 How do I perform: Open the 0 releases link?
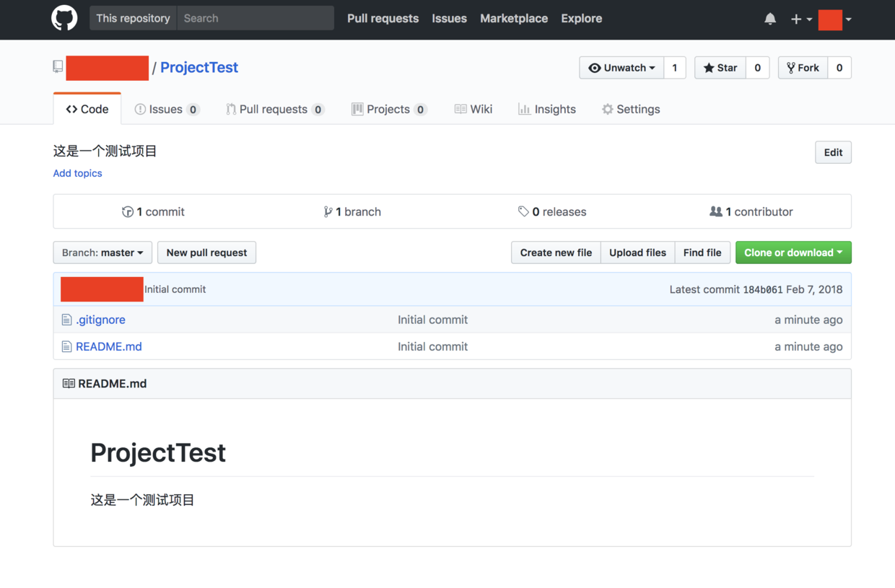pos(552,211)
